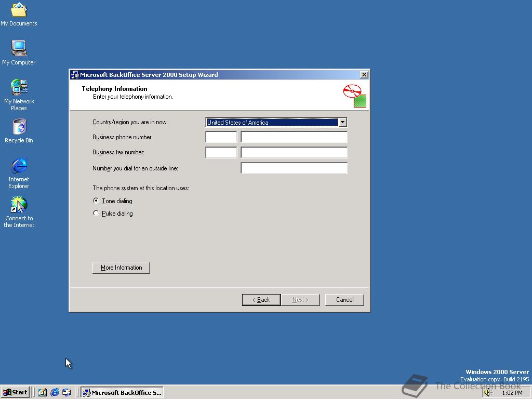
Task: Close the setup wizard window
Action: [x=364, y=75]
